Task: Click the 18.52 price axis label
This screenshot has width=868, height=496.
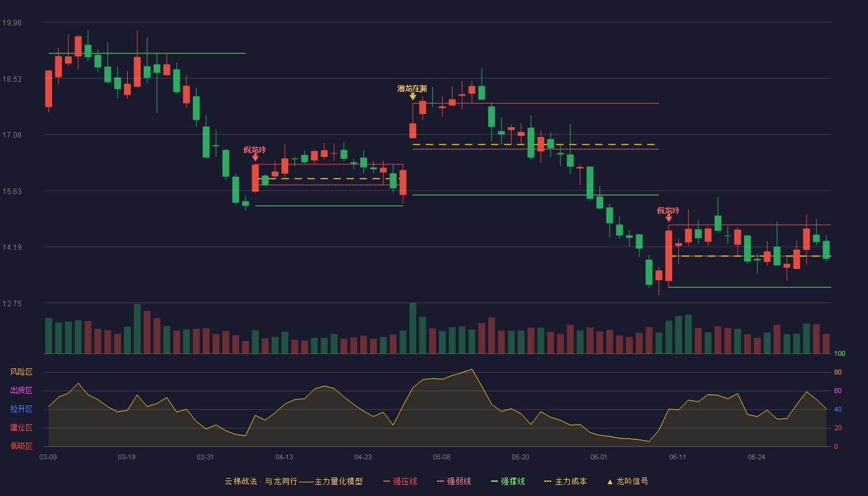Action: [x=12, y=79]
